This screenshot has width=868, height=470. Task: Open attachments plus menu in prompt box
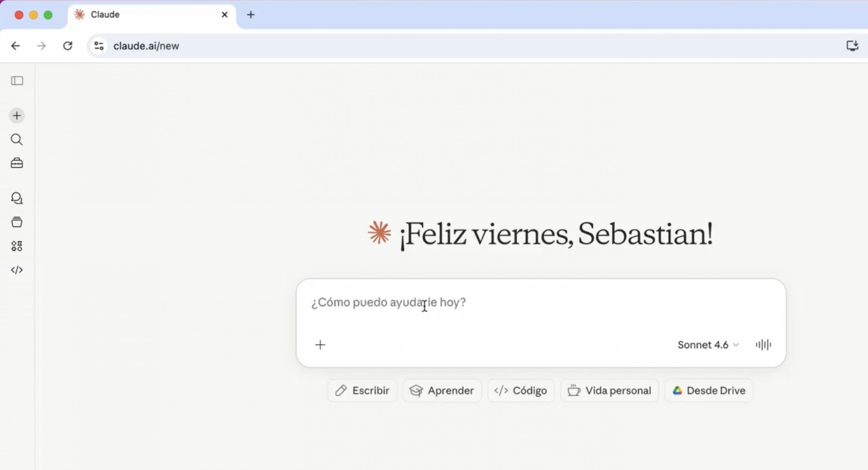click(320, 345)
